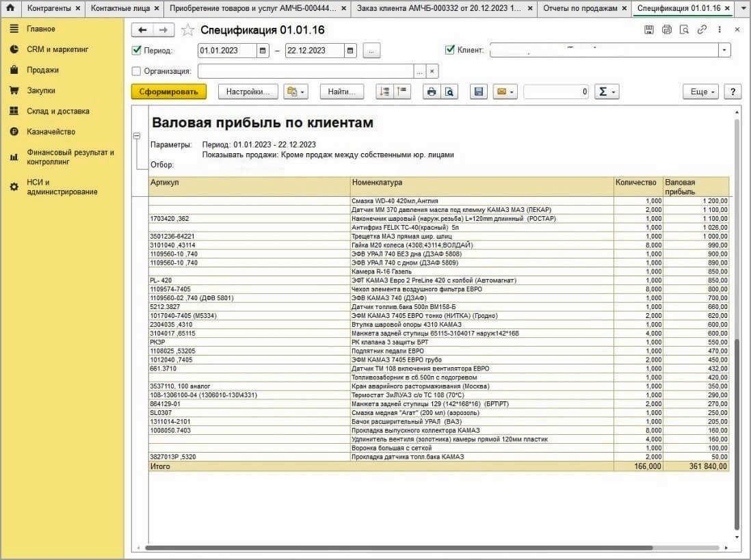Toggle the Период checkbox
751x560 pixels.
pyautogui.click(x=136, y=51)
